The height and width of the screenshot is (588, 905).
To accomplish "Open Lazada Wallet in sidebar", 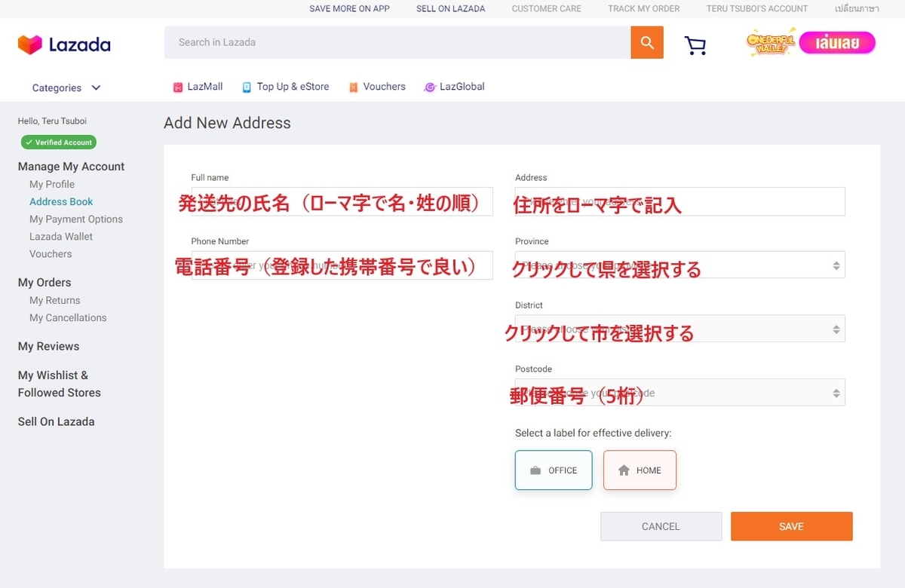I will 61,237.
